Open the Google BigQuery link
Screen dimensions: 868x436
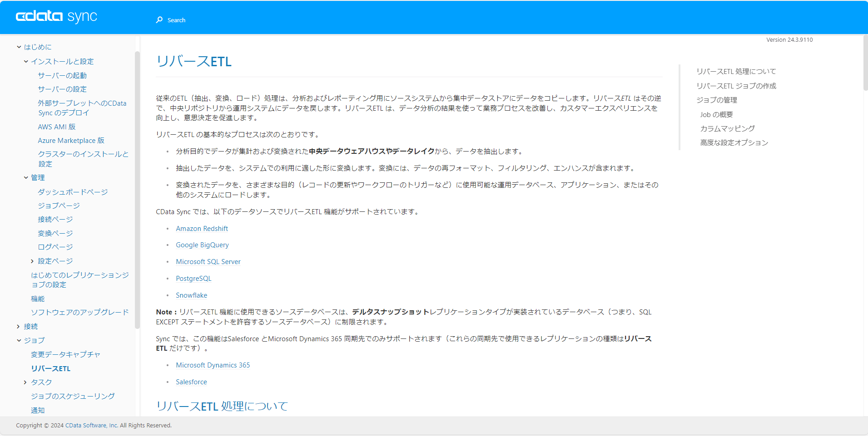(202, 245)
